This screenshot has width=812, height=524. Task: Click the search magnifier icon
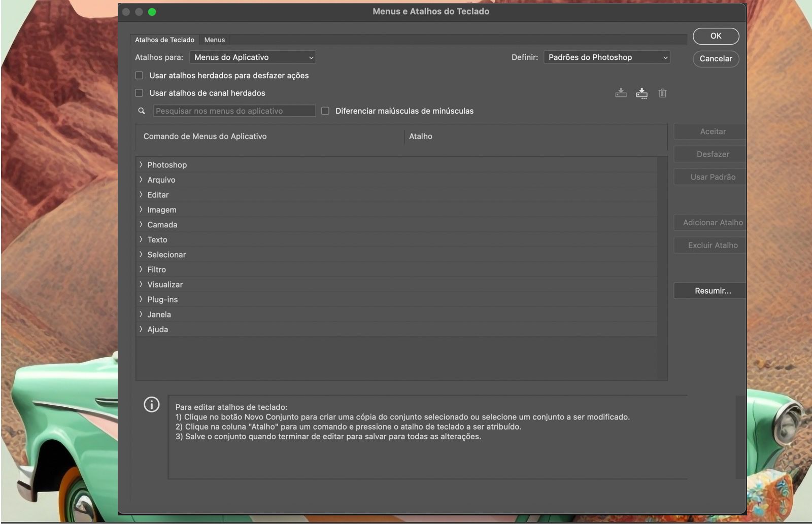point(141,111)
